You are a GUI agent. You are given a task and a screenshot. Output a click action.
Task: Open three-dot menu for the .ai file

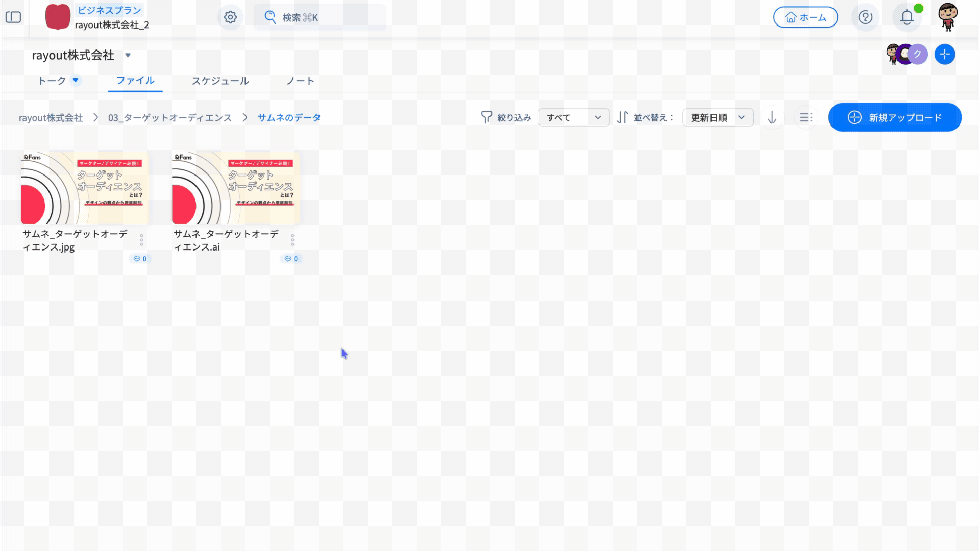pyautogui.click(x=292, y=240)
